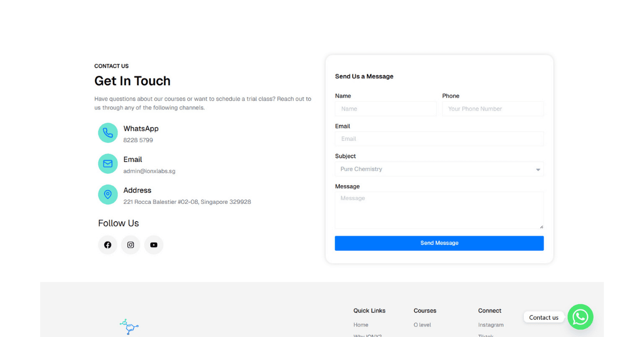
Task: Click the admin@ionxlabs.sg email address
Action: (149, 171)
